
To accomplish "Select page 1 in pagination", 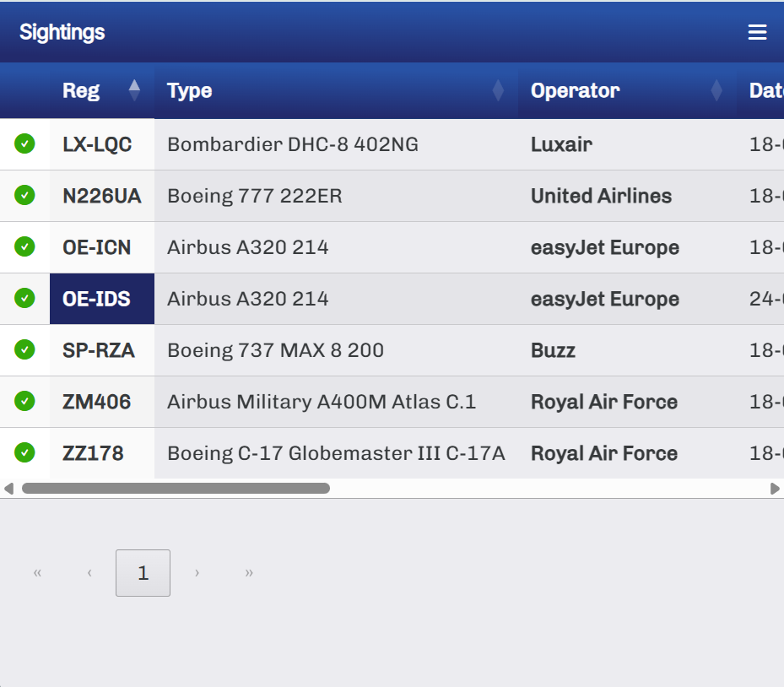I will pos(143,573).
